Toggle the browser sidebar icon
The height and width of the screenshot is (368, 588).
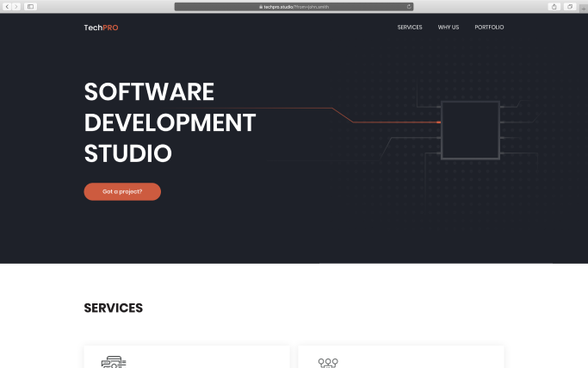(31, 6)
